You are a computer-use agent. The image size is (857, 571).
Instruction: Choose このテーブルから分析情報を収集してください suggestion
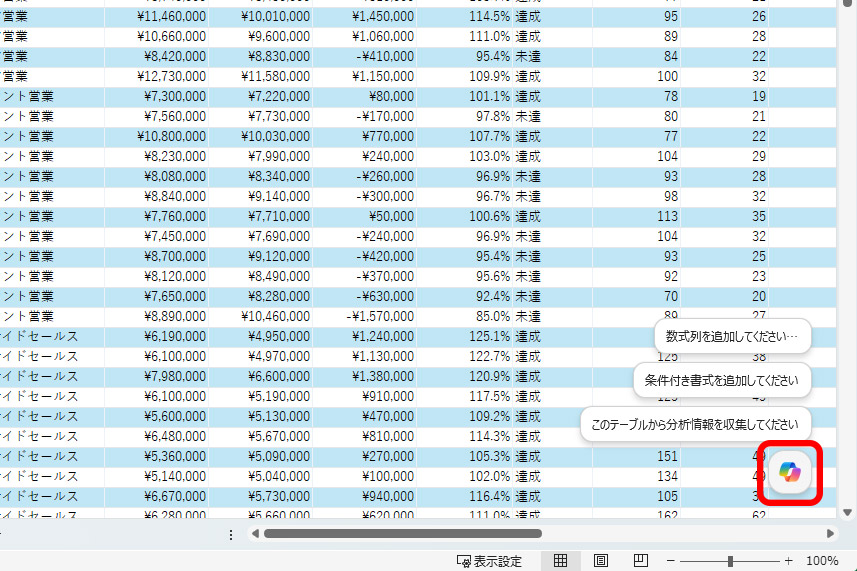coord(695,425)
